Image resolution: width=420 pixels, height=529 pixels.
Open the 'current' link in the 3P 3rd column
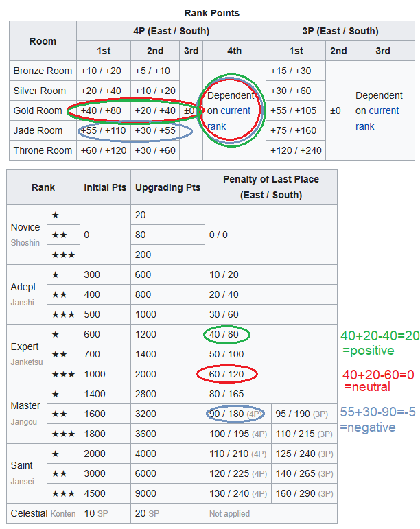tap(384, 110)
